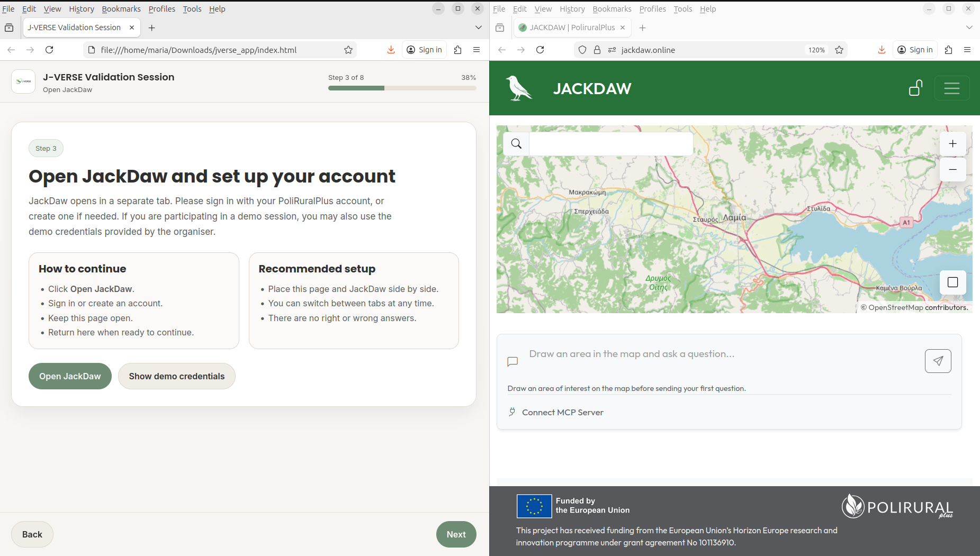980x556 pixels.
Task: Click the site permissions icon beside jackdaw.online
Action: pos(612,50)
